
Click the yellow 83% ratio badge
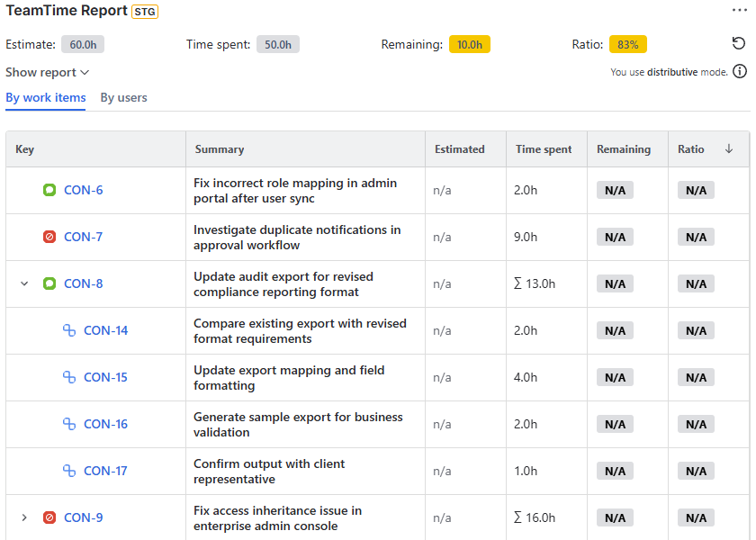(x=627, y=44)
